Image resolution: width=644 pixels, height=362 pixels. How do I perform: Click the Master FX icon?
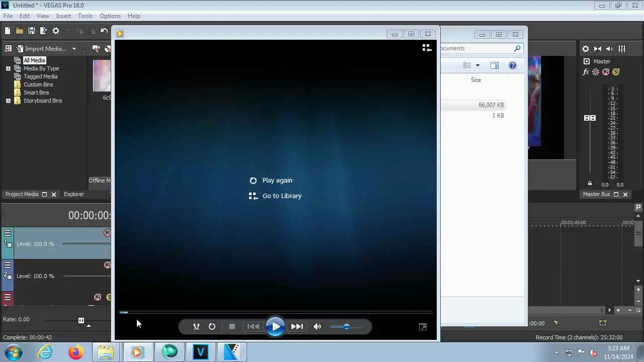point(586,72)
